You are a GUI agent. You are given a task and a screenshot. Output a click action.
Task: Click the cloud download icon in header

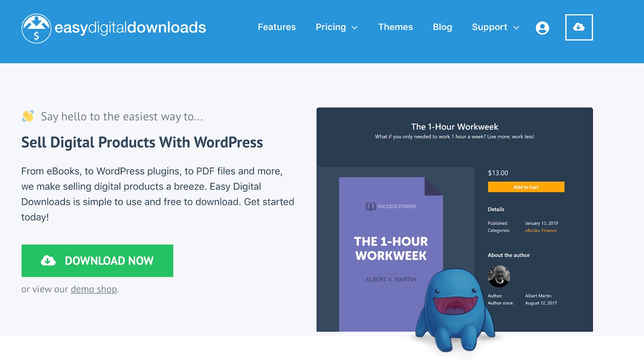(x=579, y=27)
